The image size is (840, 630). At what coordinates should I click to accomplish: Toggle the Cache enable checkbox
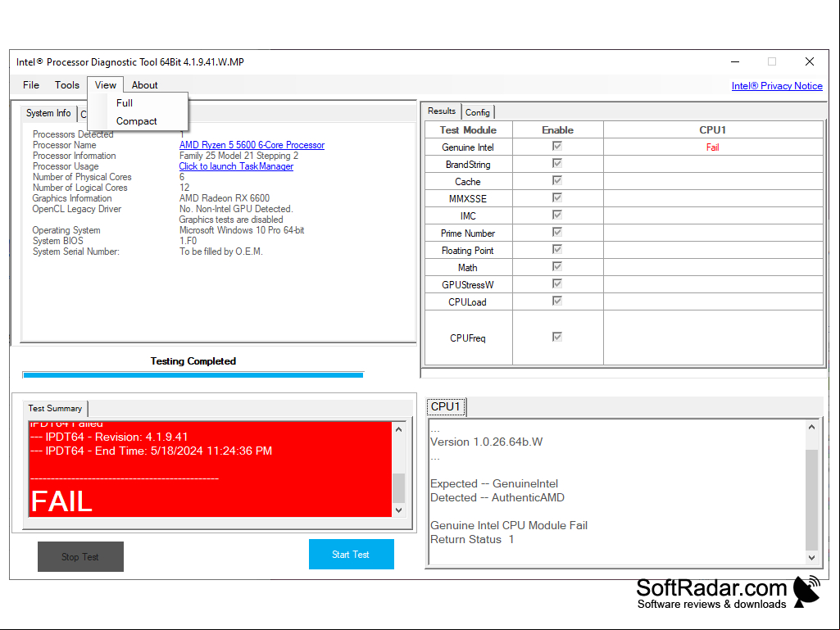[x=557, y=180]
